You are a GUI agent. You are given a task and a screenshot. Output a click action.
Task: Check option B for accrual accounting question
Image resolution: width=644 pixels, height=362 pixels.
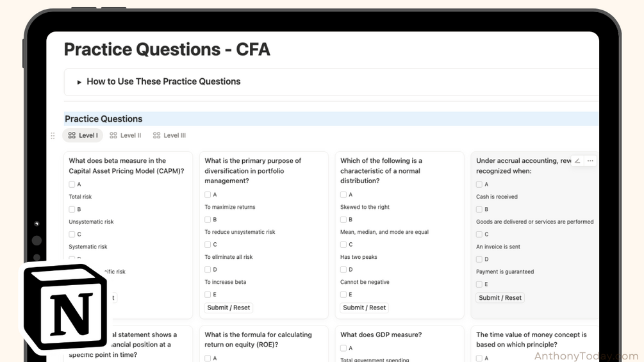(479, 210)
